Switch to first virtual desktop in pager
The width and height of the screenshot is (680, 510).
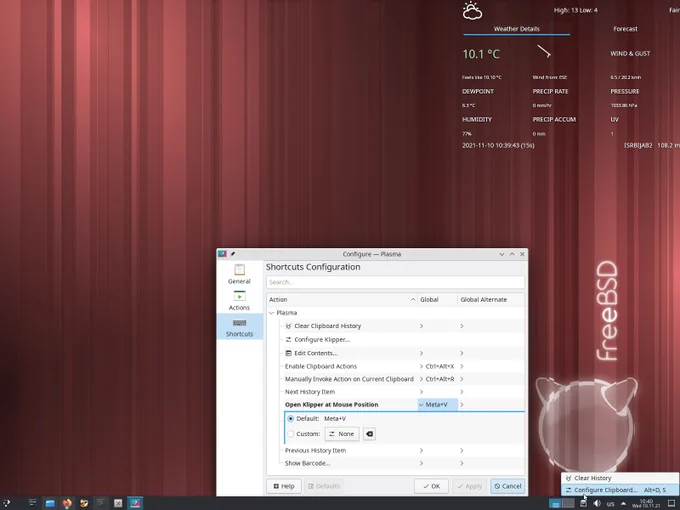(x=555, y=503)
